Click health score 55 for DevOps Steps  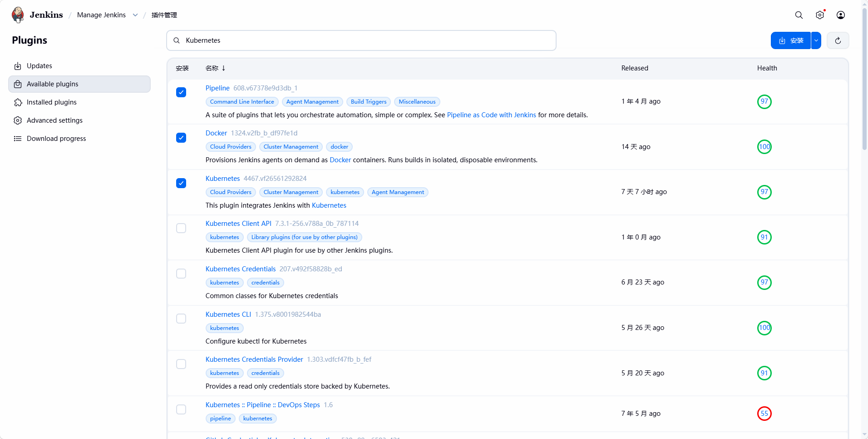(764, 414)
